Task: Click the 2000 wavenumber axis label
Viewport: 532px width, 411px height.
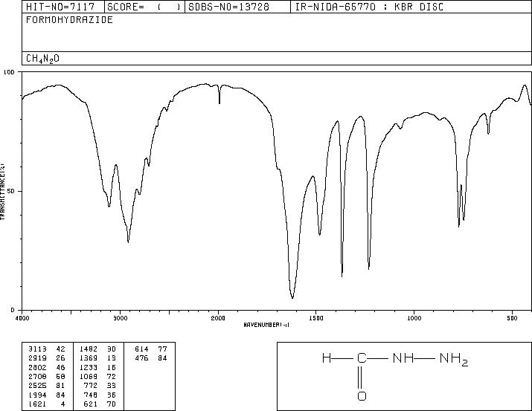Action: click(218, 318)
